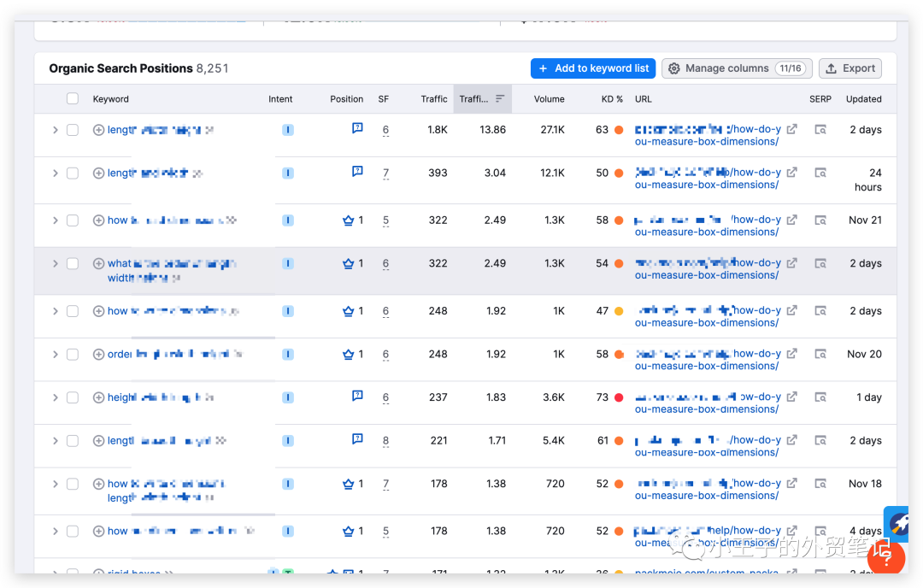Image resolution: width=923 pixels, height=588 pixels.
Task: Expand details for the 'what' keyword row
Action: pyautogui.click(x=56, y=263)
